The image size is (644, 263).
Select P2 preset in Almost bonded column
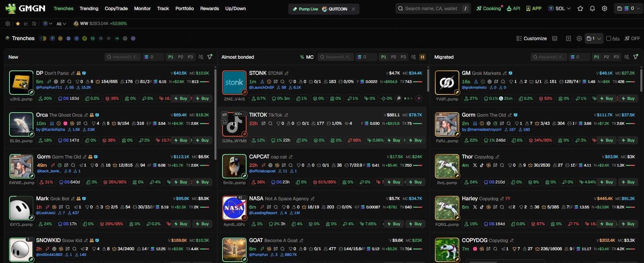click(393, 57)
